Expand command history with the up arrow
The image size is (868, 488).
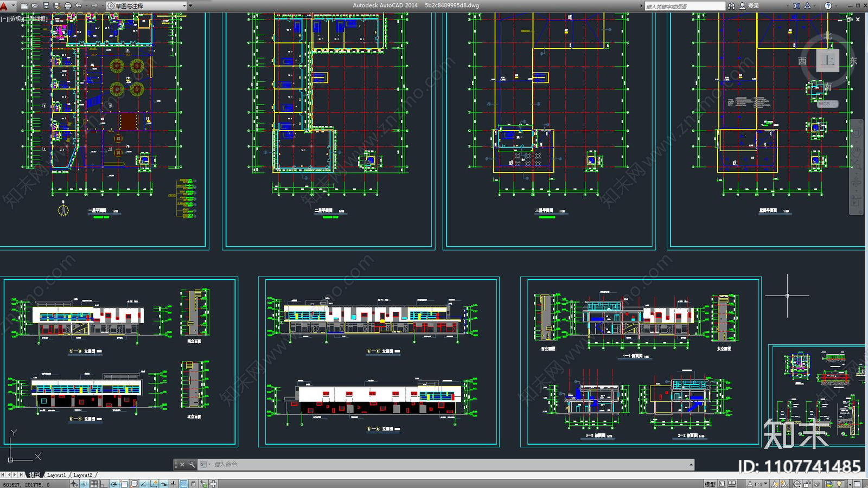[691, 465]
